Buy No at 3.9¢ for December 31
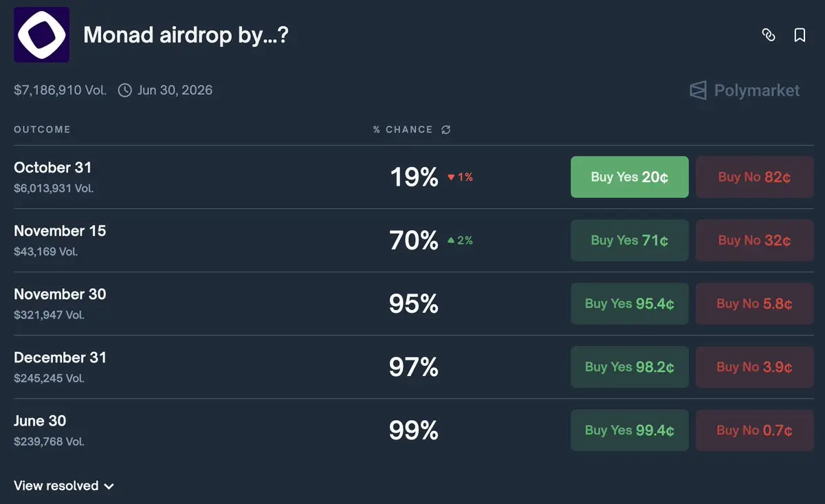The width and height of the screenshot is (825, 504). pos(754,366)
